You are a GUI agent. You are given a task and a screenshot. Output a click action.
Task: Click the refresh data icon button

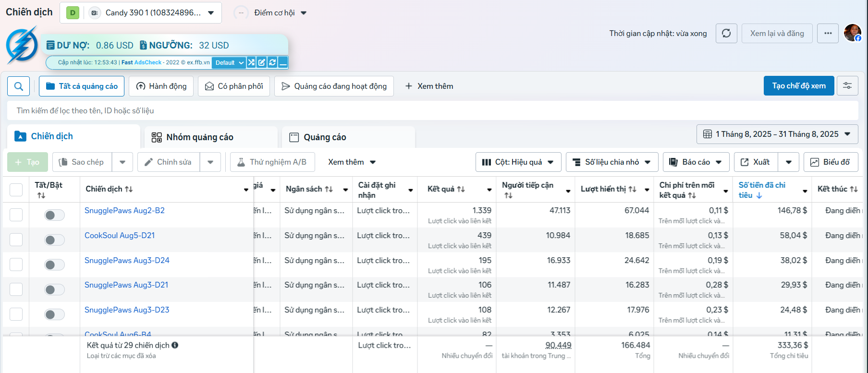coord(726,33)
